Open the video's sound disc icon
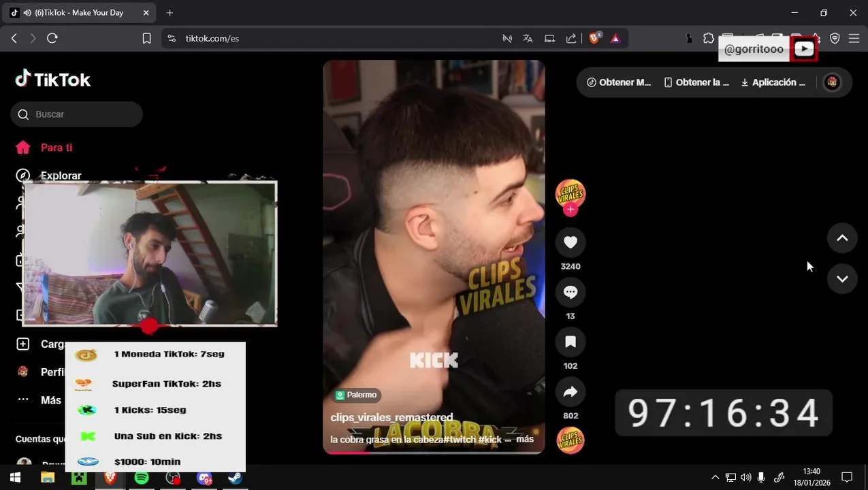 pyautogui.click(x=570, y=440)
